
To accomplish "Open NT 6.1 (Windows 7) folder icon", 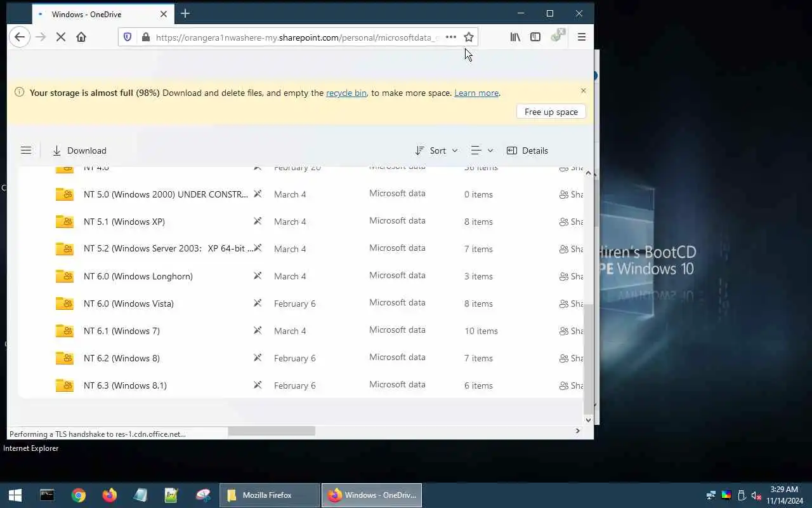I will pyautogui.click(x=64, y=331).
